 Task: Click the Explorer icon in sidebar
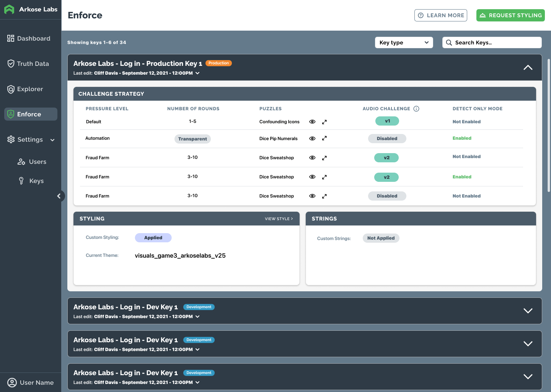(11, 89)
